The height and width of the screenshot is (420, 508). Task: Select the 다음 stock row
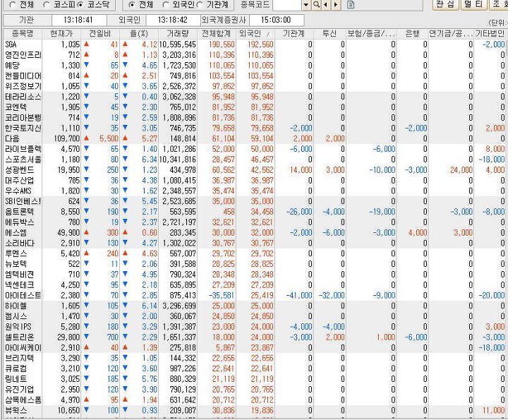coord(255,138)
